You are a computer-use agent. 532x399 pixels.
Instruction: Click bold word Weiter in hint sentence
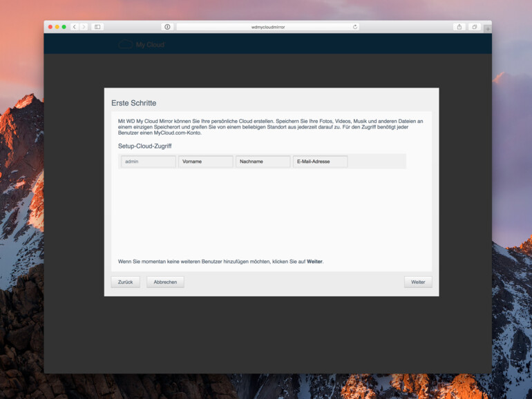click(314, 262)
